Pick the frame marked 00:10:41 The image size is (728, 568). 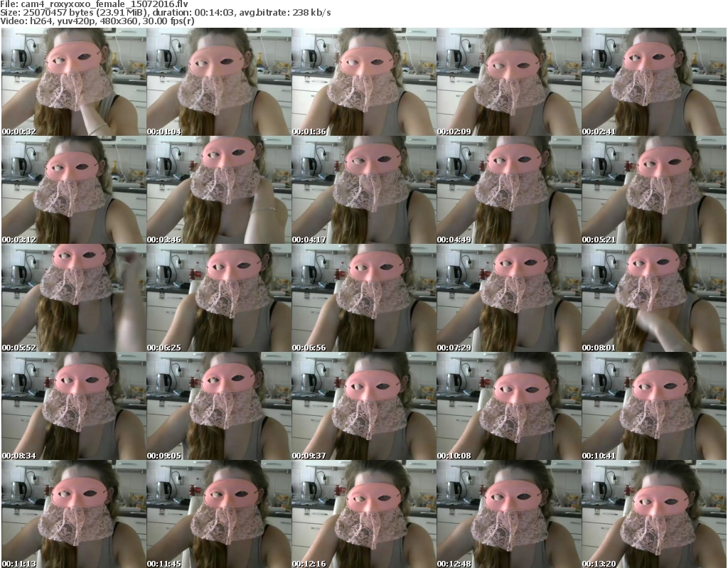(x=654, y=407)
